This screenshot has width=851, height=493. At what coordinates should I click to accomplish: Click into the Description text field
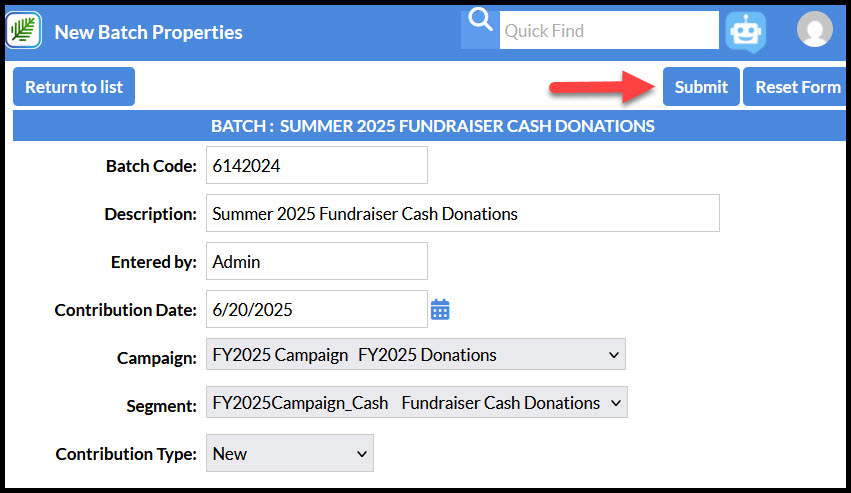463,213
